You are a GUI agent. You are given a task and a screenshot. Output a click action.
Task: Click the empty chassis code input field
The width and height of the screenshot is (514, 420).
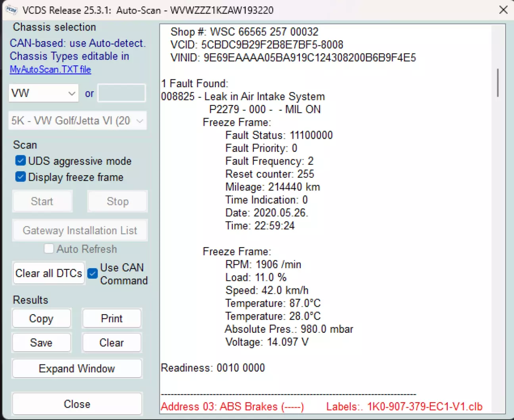121,93
